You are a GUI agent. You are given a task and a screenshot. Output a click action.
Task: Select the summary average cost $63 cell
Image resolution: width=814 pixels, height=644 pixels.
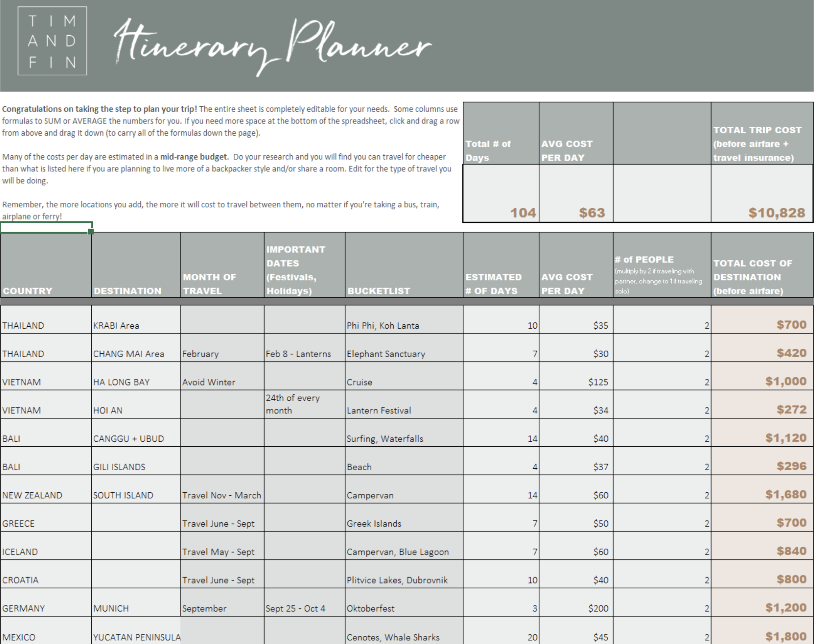tap(576, 193)
